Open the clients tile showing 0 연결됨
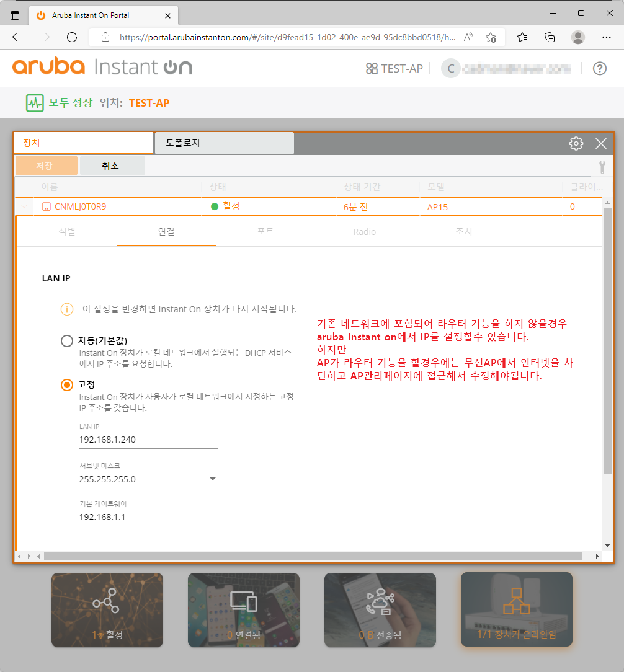624x672 pixels. [244, 610]
